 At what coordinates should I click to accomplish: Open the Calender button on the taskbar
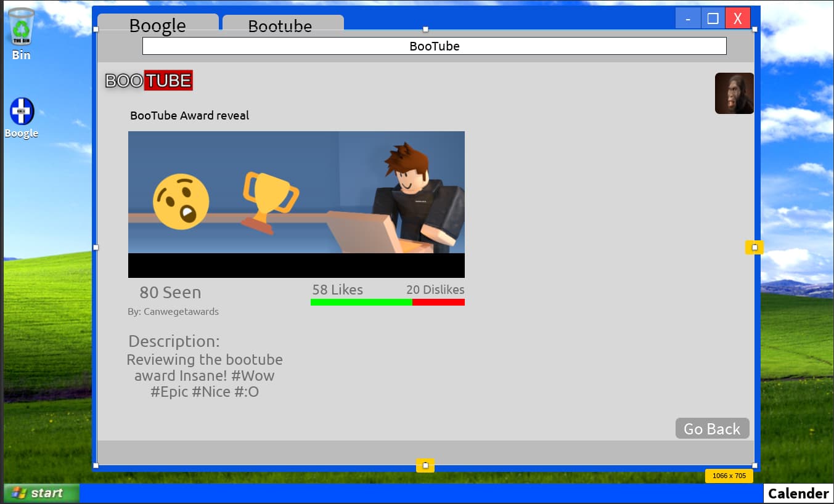tap(798, 494)
